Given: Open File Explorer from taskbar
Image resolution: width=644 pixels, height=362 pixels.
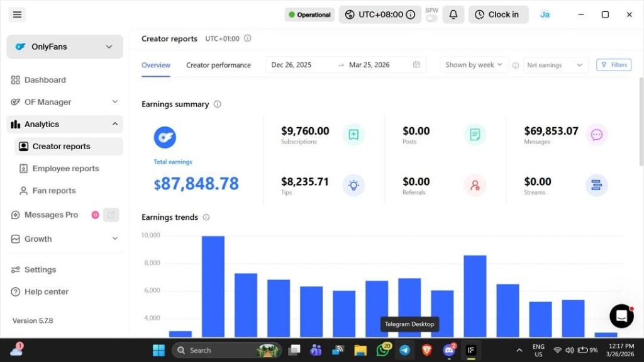Looking at the screenshot, I should click(360, 350).
